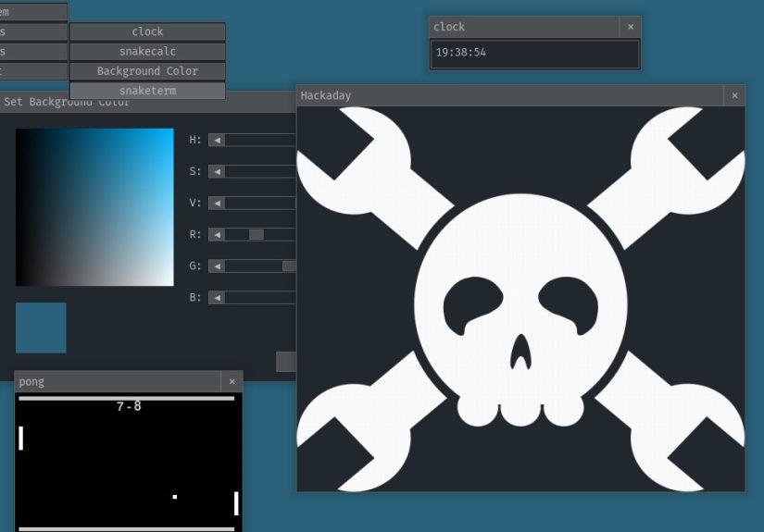Close the clock window
Viewport: 764px width, 532px height.
(630, 27)
